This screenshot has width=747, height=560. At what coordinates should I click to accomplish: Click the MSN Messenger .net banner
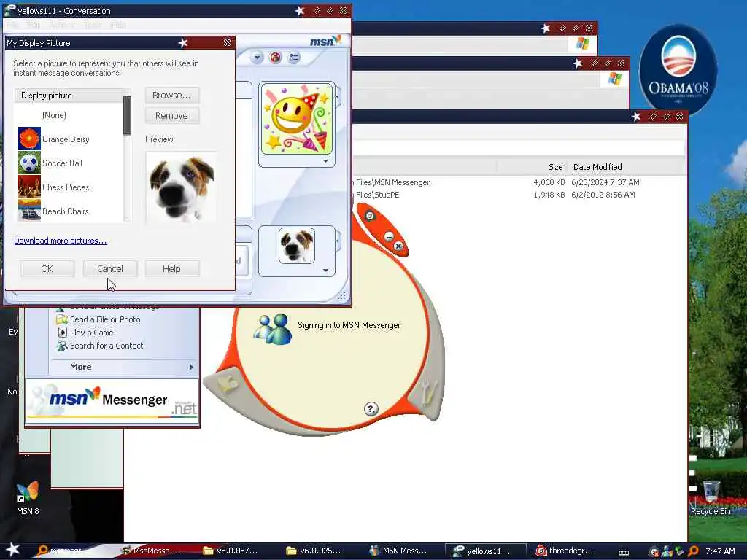(x=112, y=402)
